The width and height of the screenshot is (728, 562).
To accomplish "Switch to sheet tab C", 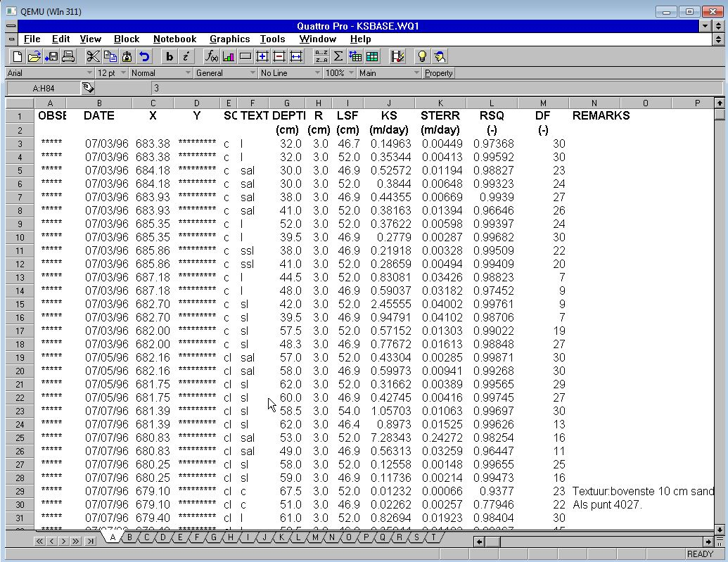I will tap(146, 537).
